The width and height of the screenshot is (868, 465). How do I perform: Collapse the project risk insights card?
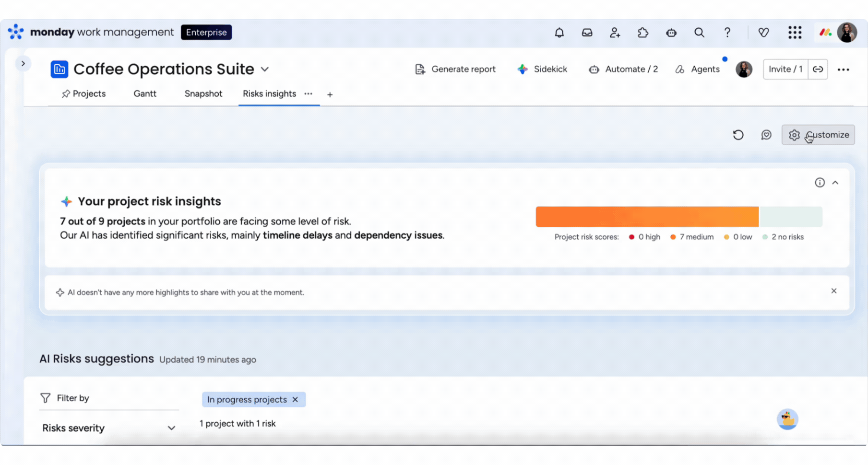[835, 183]
